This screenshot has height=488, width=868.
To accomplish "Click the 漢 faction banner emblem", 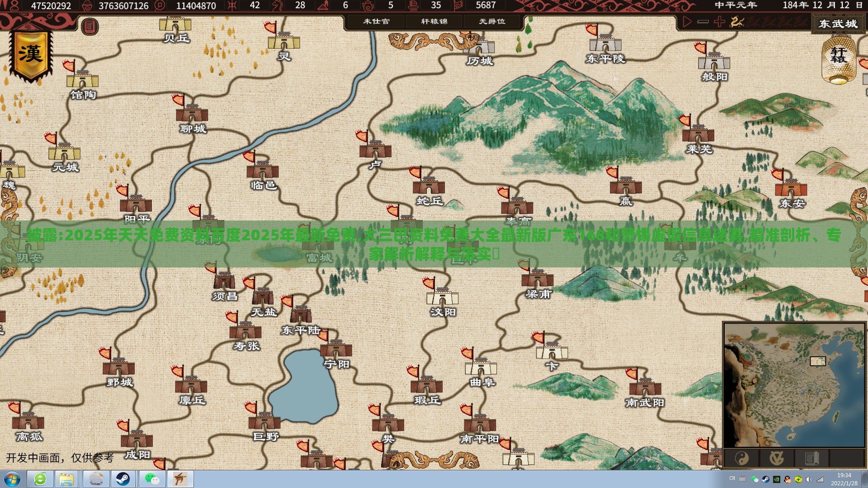I will pyautogui.click(x=31, y=56).
